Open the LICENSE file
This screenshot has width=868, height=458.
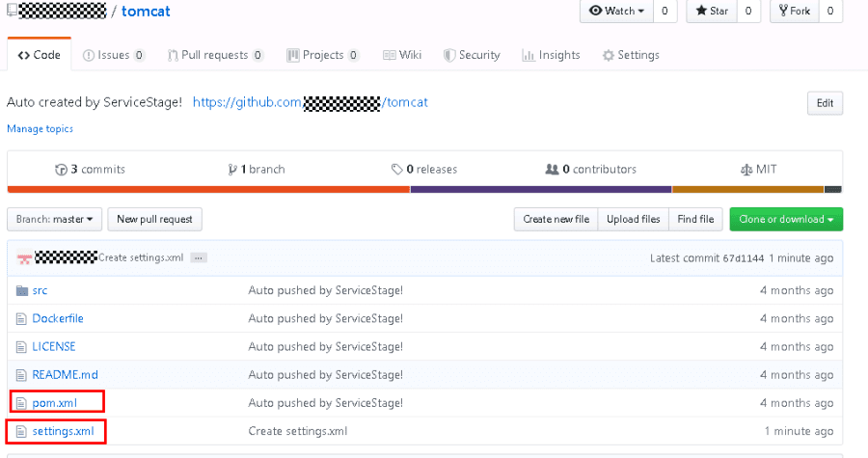click(x=54, y=347)
